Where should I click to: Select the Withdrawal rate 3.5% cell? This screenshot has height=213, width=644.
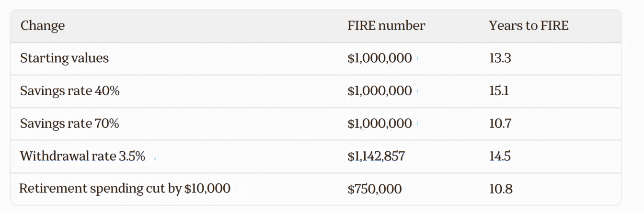coord(82,156)
